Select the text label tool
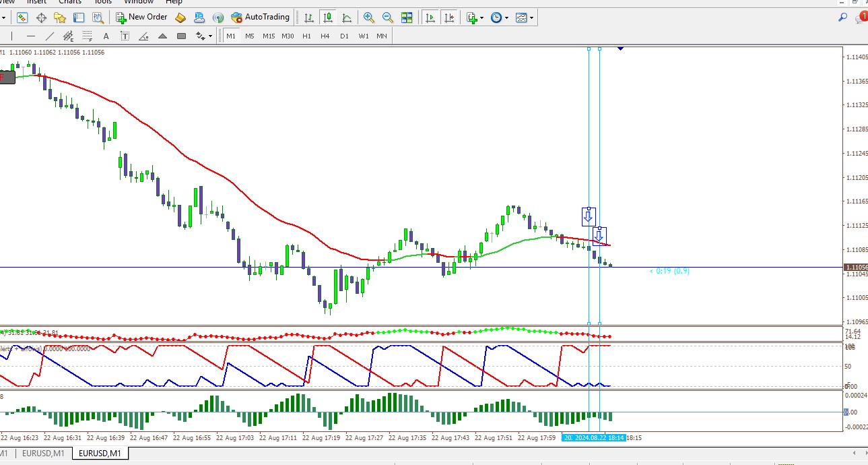This screenshot has height=465, width=868. coord(125,36)
